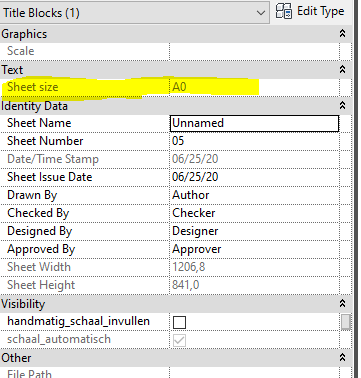Screen dimensions: 361x378
Task: Select the Sheet size label
Action: 33,87
